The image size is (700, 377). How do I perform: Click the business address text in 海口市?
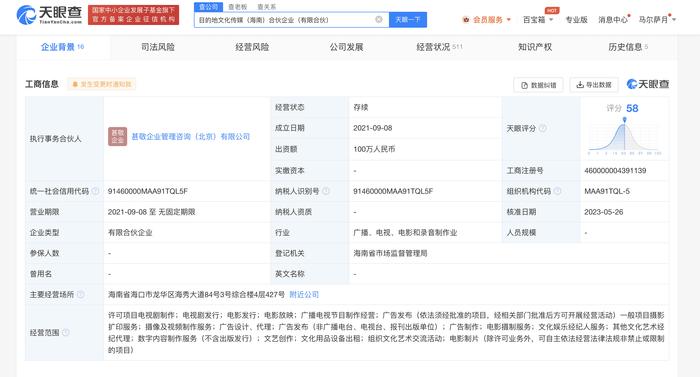click(x=196, y=294)
